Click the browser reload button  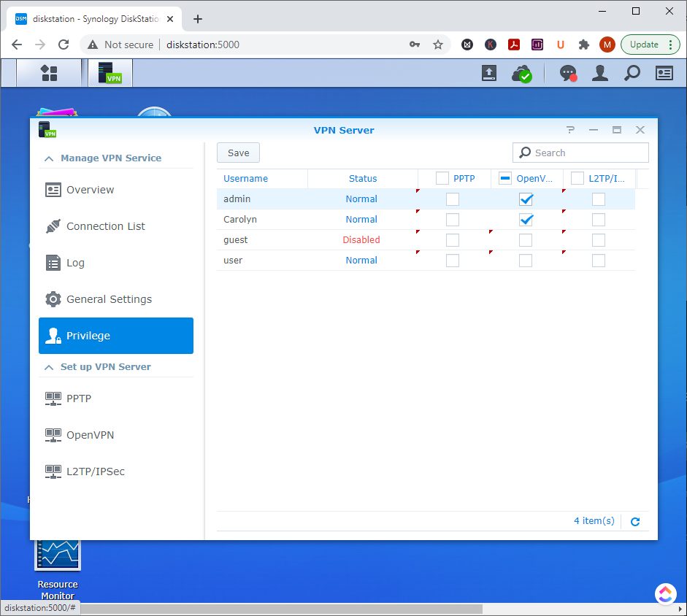point(64,45)
